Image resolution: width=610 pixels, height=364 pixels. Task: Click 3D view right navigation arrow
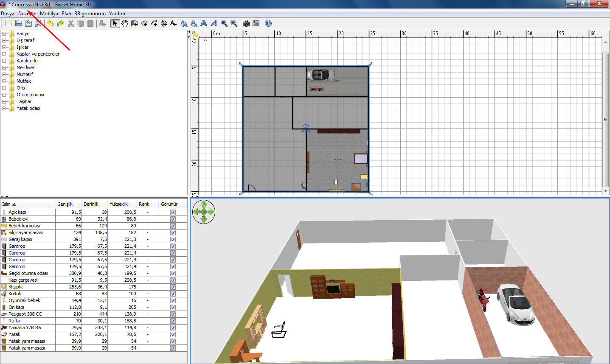[211, 212]
